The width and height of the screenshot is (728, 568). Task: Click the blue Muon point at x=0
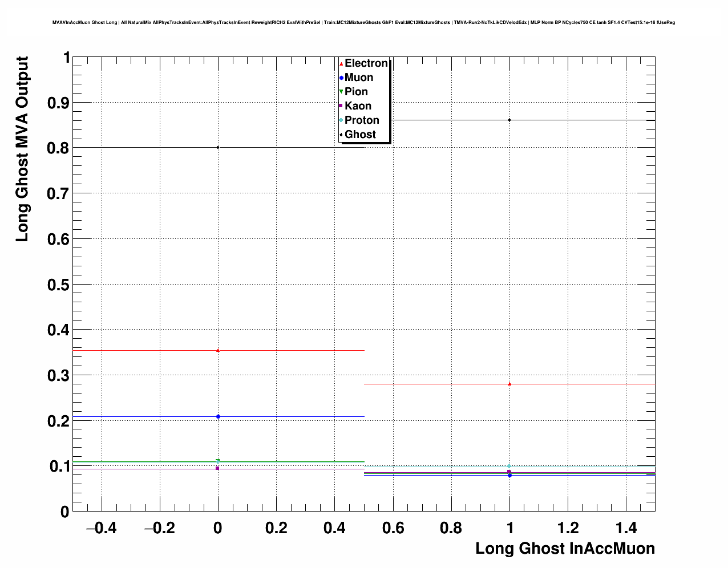tap(218, 416)
